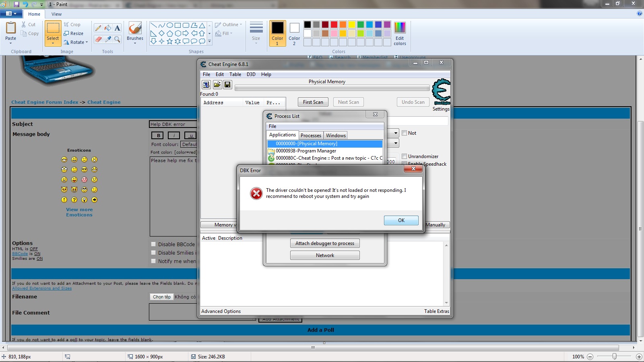
Task: Open the Home ribbon tab
Action: (x=34, y=14)
